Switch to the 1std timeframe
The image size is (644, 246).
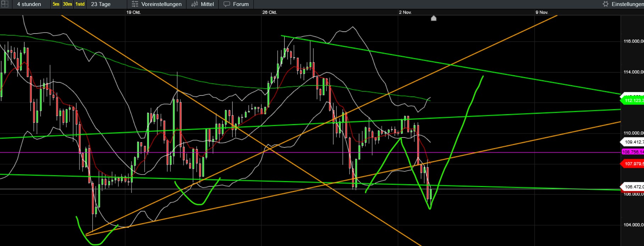coord(80,4)
